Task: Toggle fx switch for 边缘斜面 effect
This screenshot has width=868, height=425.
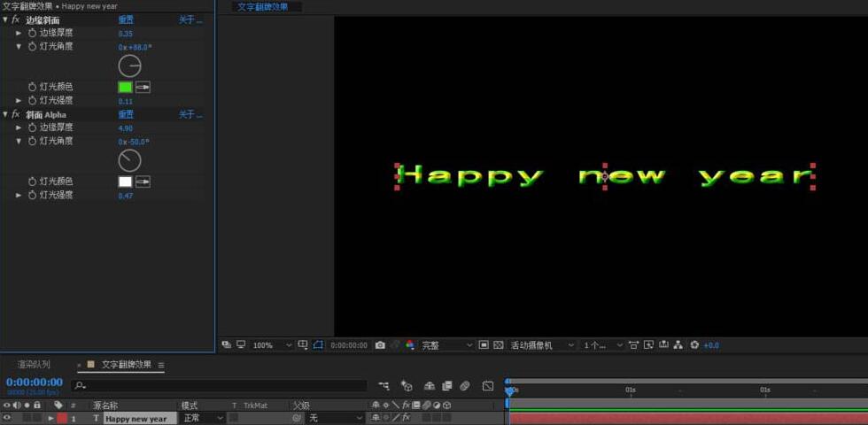Action: pos(15,19)
